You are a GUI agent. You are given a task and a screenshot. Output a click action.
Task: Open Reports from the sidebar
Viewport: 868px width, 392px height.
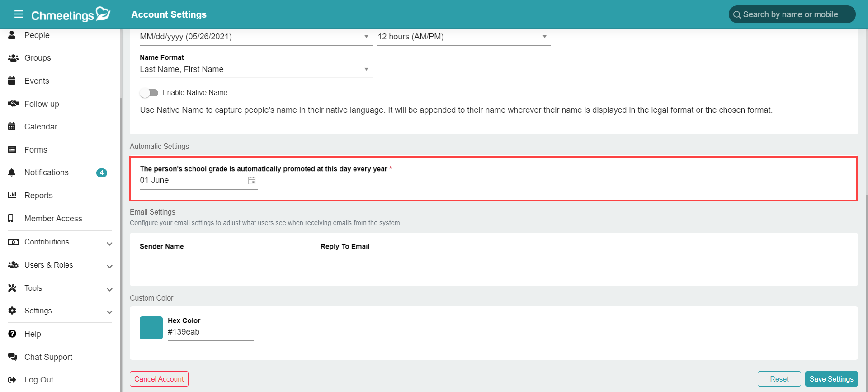(x=38, y=196)
